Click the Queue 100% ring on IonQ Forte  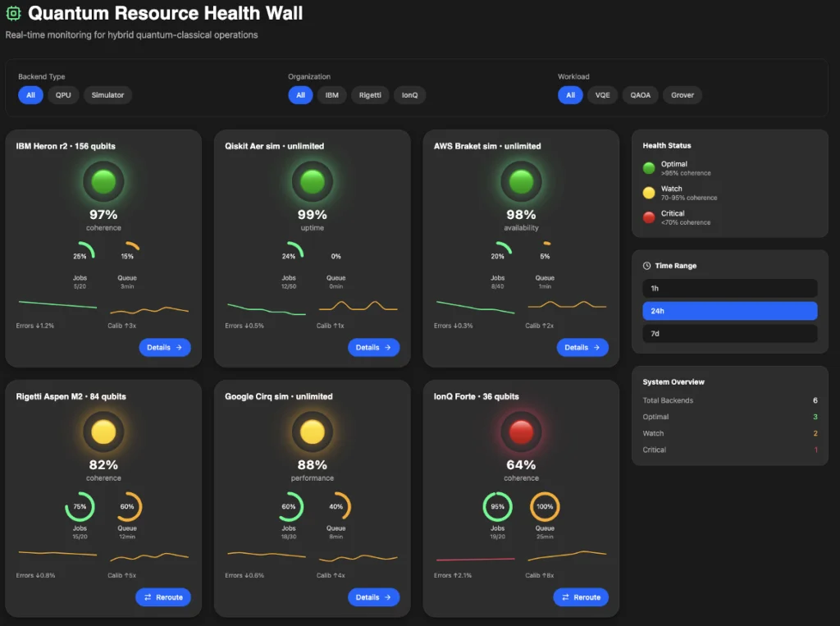click(x=545, y=507)
